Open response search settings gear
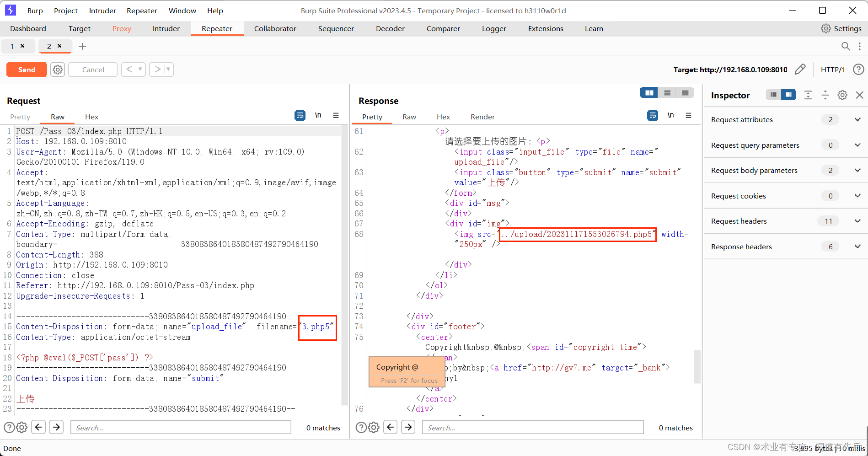Screen dimensions: 868x456 pyautogui.click(x=374, y=428)
